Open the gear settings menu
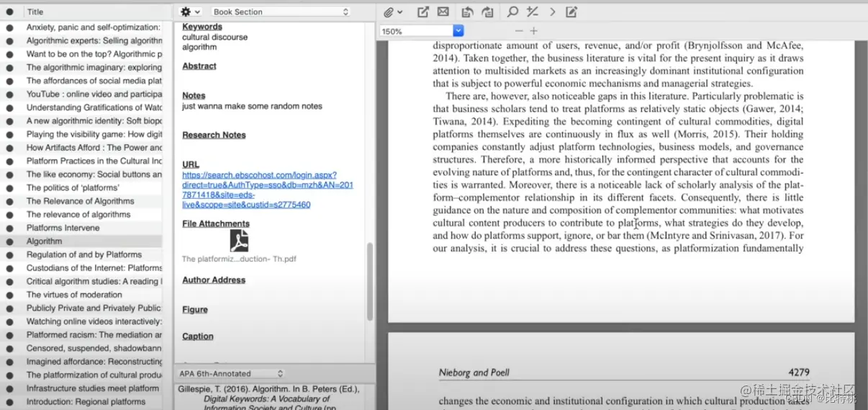 click(x=190, y=12)
